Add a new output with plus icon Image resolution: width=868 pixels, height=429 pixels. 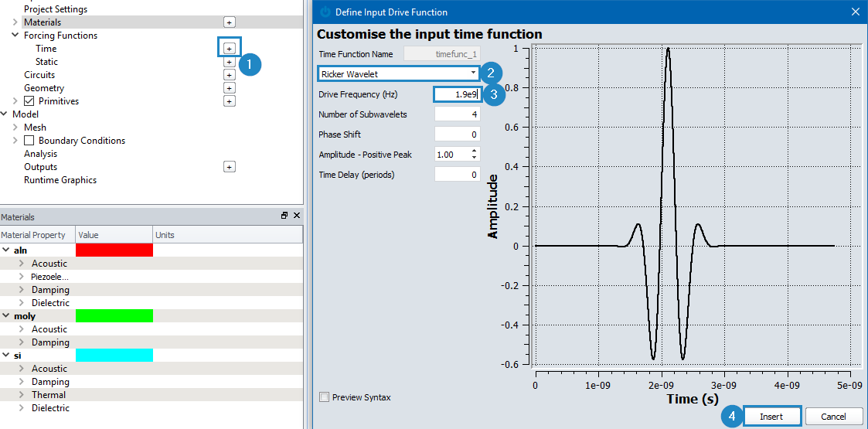point(230,167)
